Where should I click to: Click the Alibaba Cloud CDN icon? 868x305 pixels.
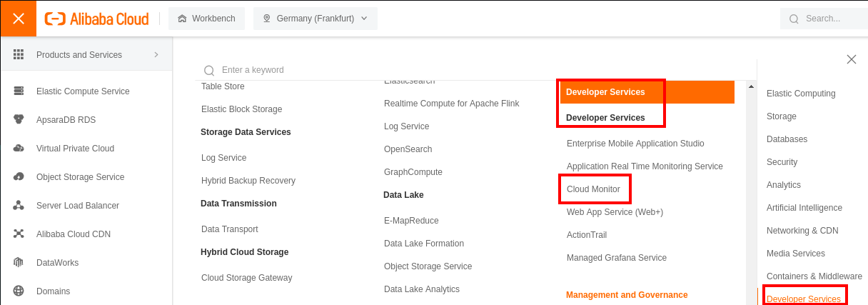tap(19, 234)
